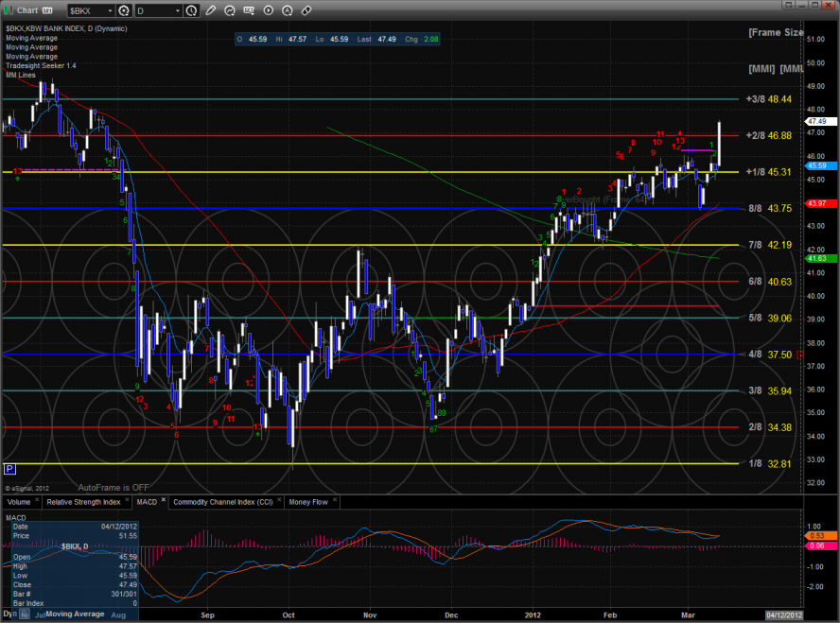The image size is (840, 623).
Task: Close the Commodity Channel Index tab
Action: tap(281, 501)
